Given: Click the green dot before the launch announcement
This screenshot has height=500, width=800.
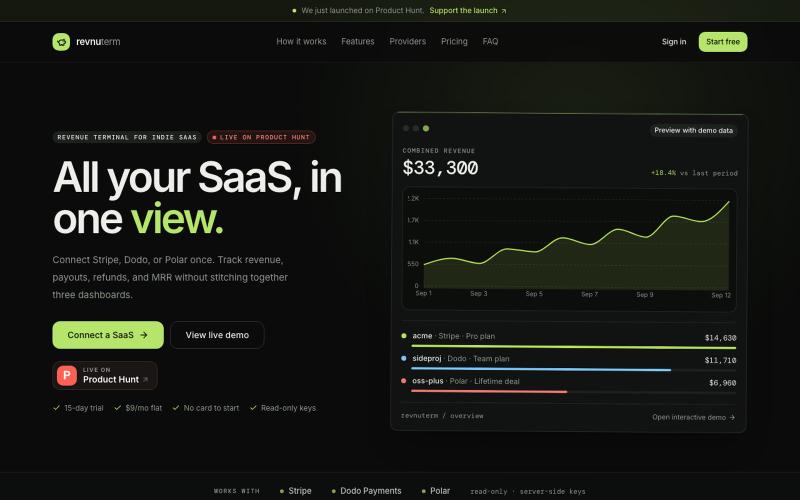Looking at the screenshot, I should (x=294, y=11).
